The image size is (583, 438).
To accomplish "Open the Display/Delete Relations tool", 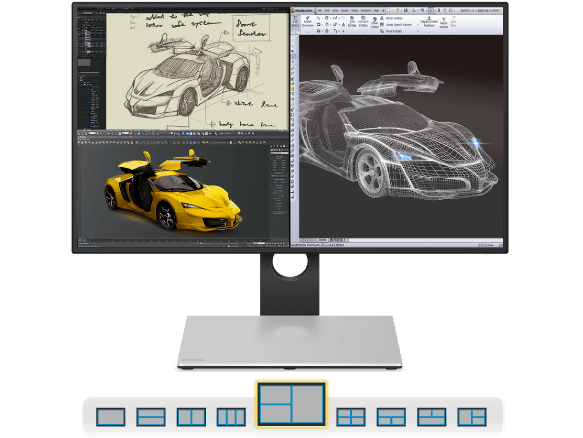I will pyautogui.click(x=429, y=22).
